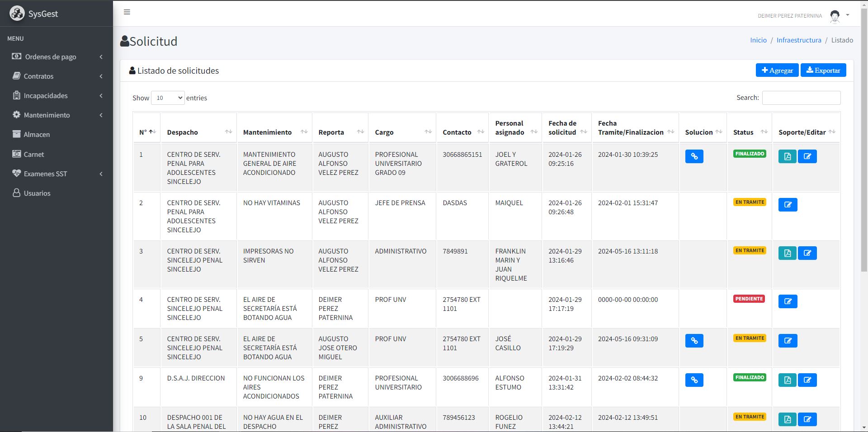Click the Exportar button

(x=823, y=70)
